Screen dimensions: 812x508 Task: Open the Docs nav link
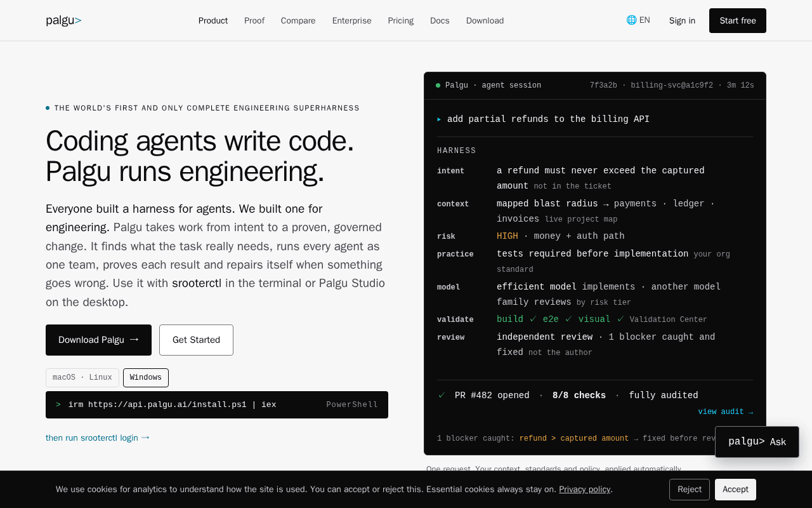click(440, 20)
